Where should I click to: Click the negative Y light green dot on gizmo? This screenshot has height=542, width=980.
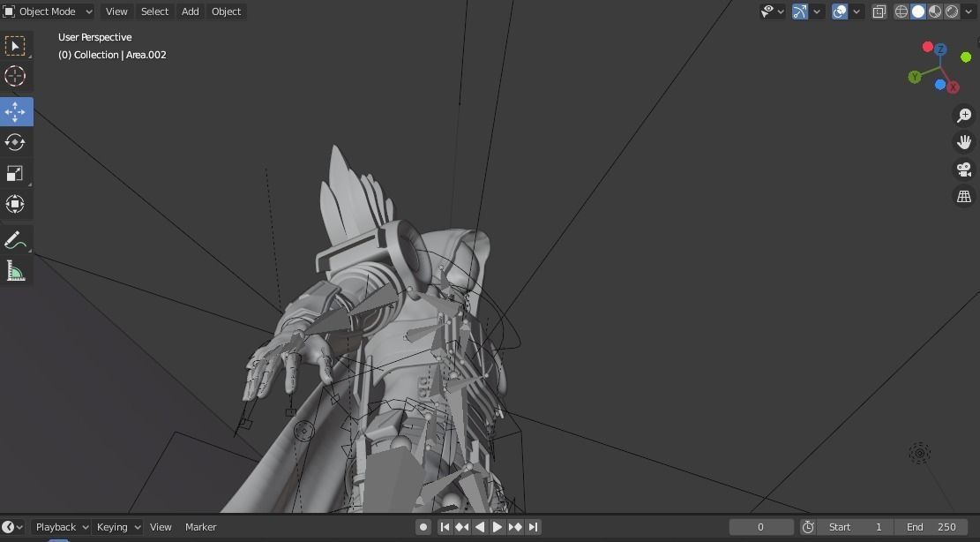(966, 57)
